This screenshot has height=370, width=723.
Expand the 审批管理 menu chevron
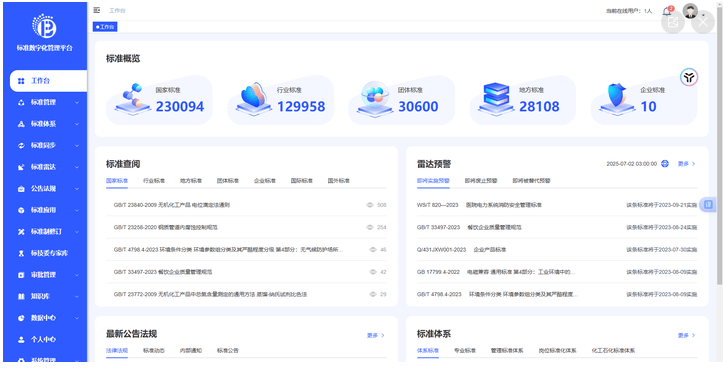[x=77, y=275]
